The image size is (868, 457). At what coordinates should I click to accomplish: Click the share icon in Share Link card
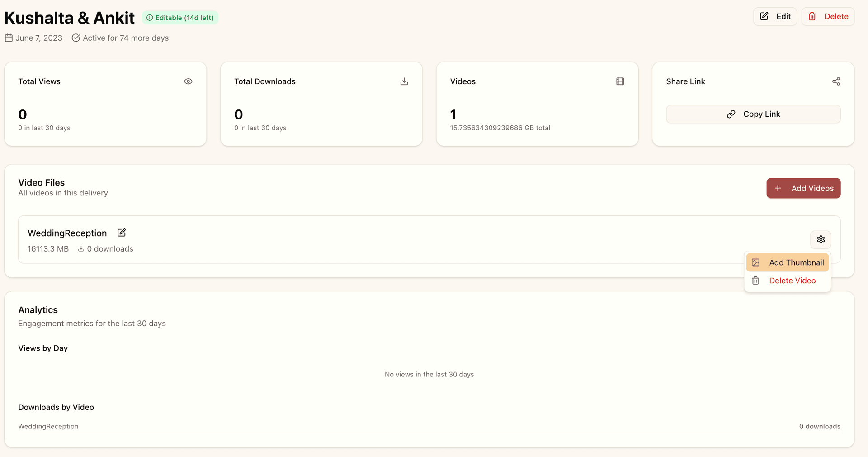[x=836, y=81]
